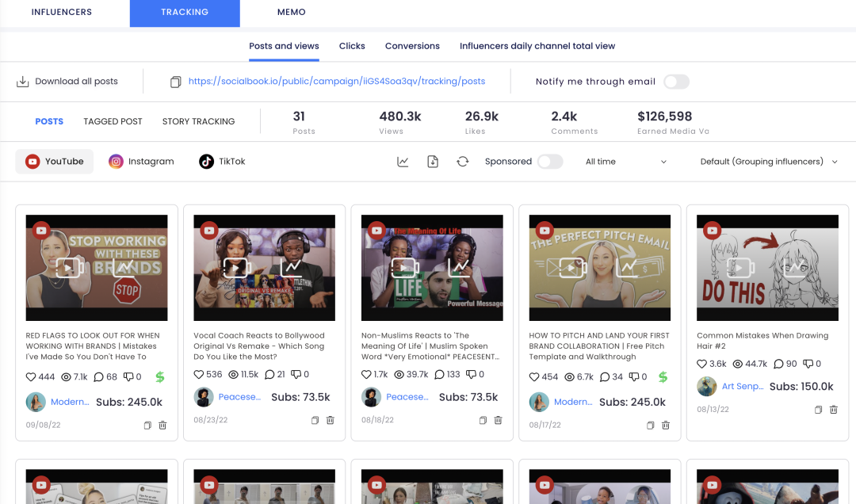This screenshot has height=504, width=856.
Task: Click the export file icon in toolbar
Action: click(x=433, y=162)
